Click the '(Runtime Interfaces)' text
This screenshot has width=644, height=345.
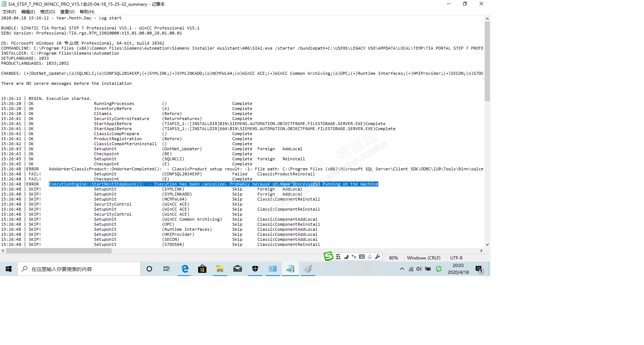point(187,229)
